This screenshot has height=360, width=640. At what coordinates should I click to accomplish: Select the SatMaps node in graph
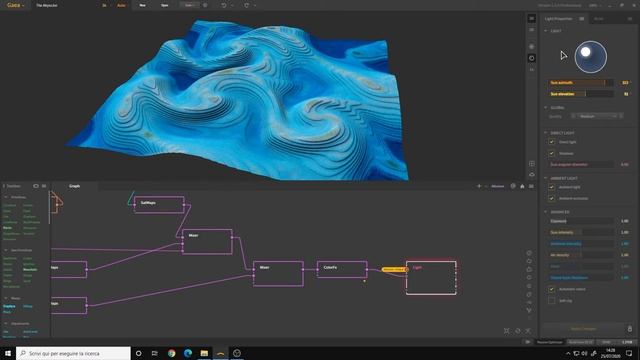tap(160, 205)
